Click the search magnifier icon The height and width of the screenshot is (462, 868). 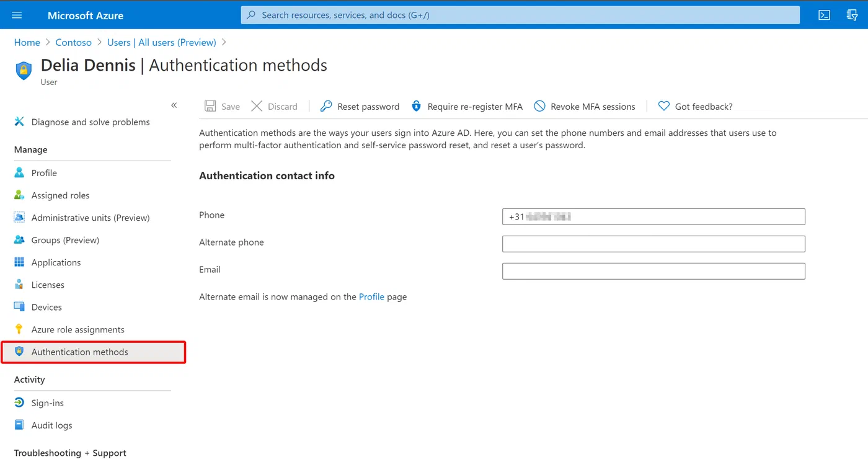[x=251, y=15]
